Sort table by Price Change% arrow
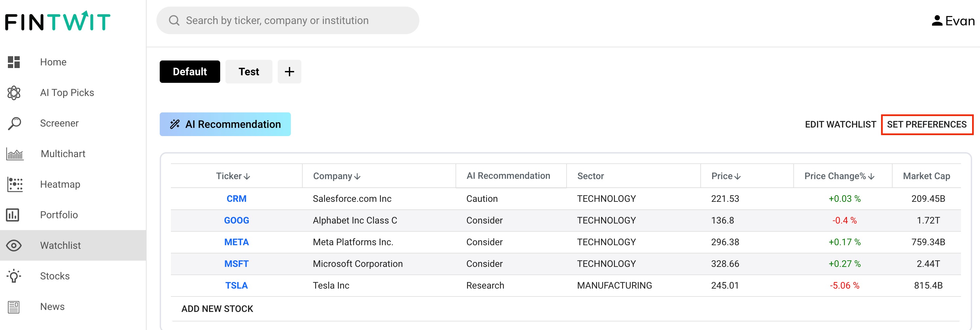This screenshot has width=980, height=330. coord(872,177)
